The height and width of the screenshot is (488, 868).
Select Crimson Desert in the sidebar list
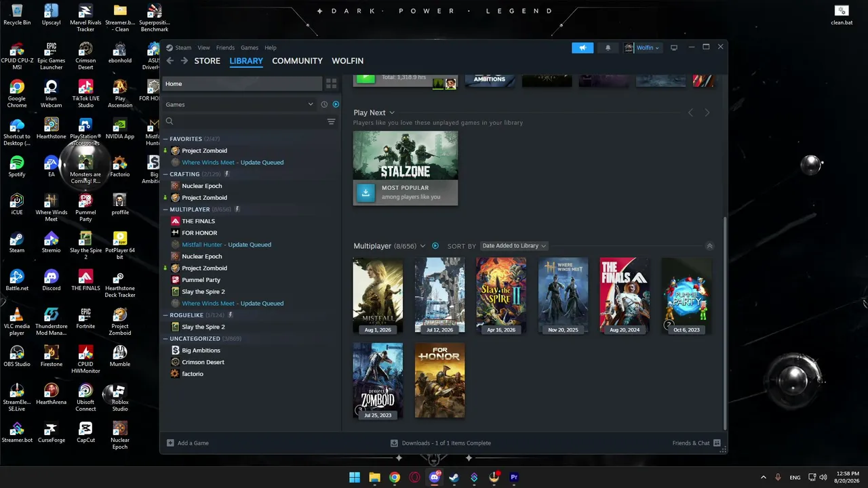[x=203, y=362]
